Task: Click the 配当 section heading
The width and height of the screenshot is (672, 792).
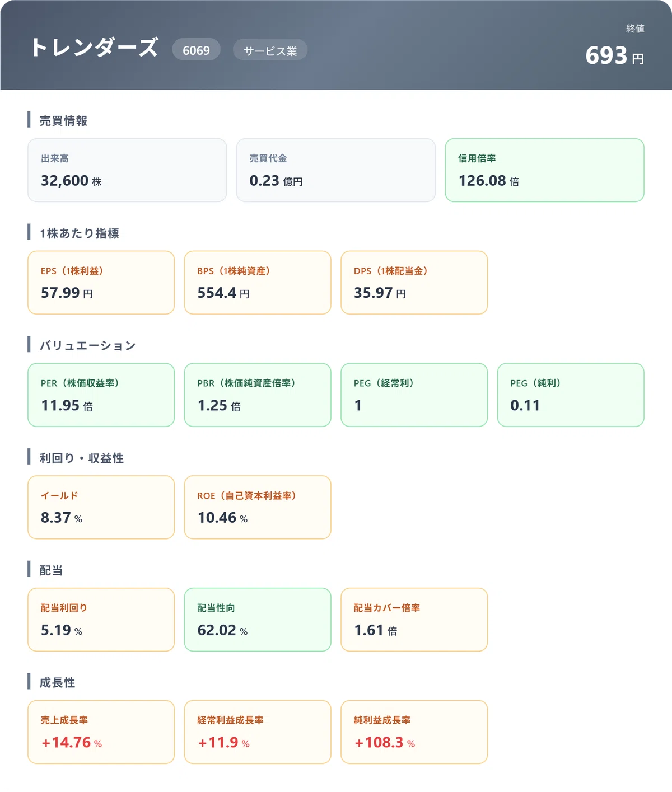Action: (51, 570)
